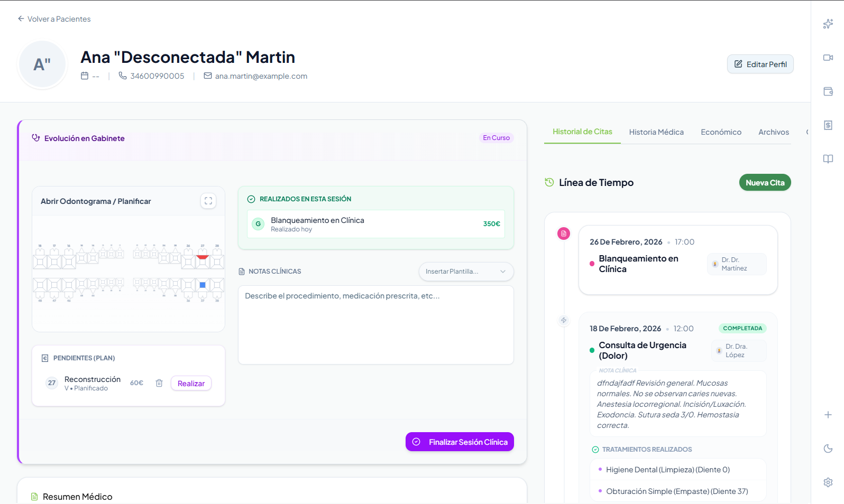Go back via Volver a Pacientes link
The image size is (844, 504).
(x=54, y=19)
